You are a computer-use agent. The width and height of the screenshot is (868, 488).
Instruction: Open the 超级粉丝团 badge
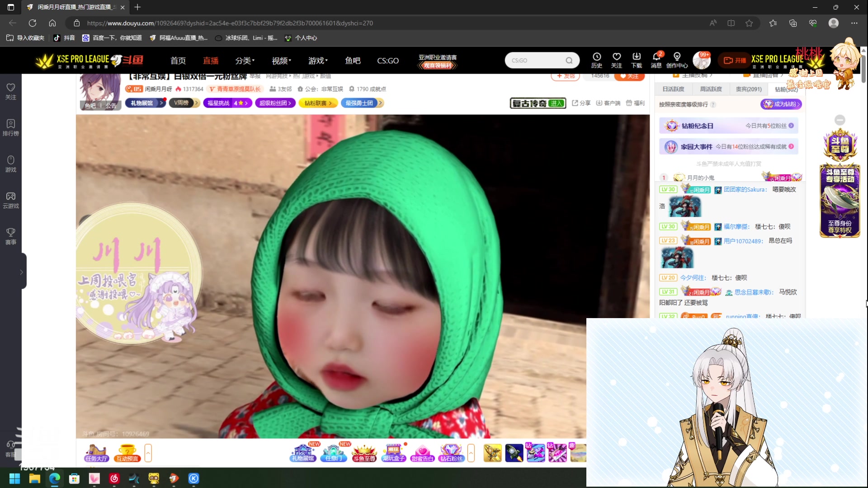[x=276, y=103]
